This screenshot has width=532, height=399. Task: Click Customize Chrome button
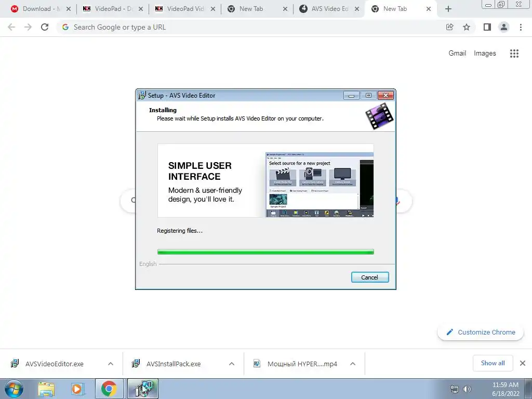[481, 332]
